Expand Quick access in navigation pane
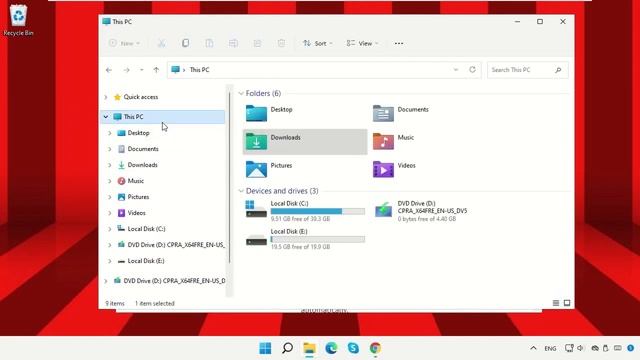Screen dimensions: 640x360 (x=106, y=97)
